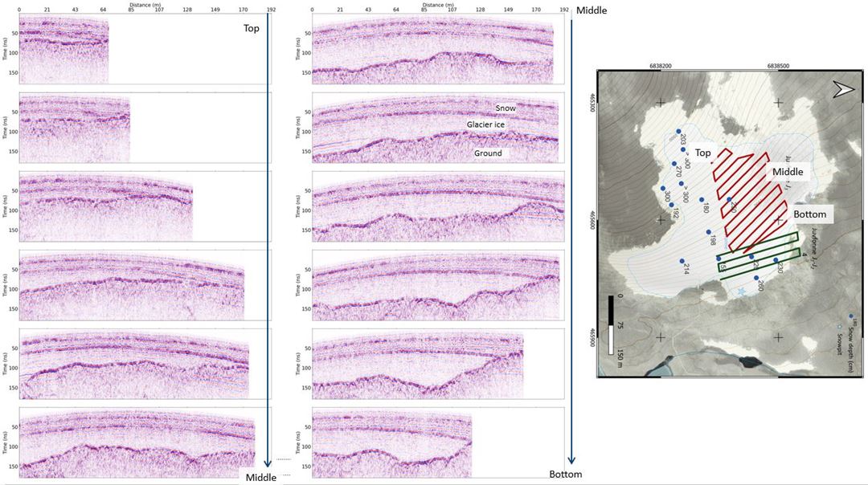Image resolution: width=868 pixels, height=485 pixels.
Task: Click the Snow layer label in radargram
Action: click(x=506, y=108)
